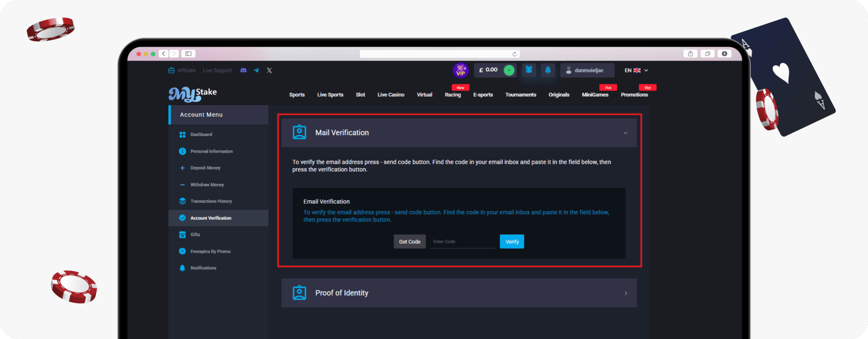Open the Live Support link
868x339 pixels.
click(x=217, y=71)
